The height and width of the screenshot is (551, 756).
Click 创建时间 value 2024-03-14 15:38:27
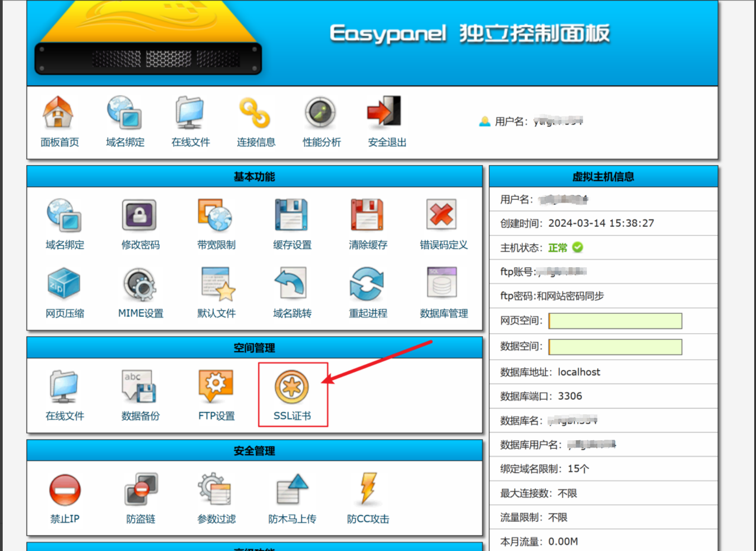click(601, 223)
